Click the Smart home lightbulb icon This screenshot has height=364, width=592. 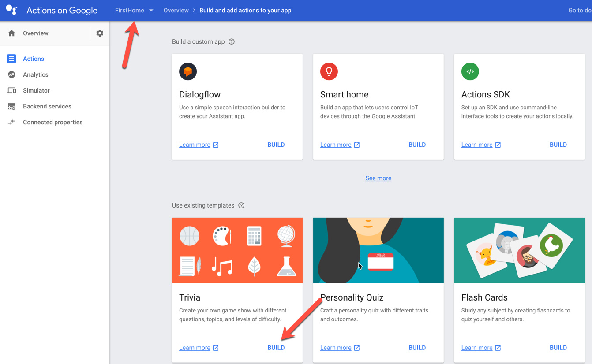tap(329, 71)
